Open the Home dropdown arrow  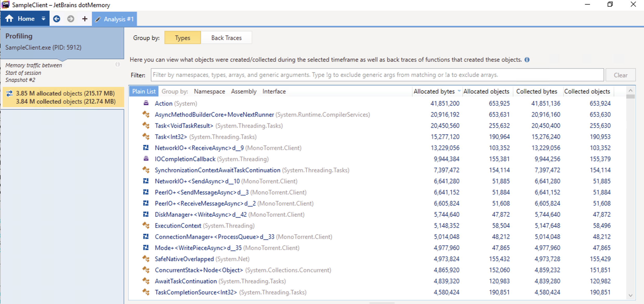(x=43, y=19)
